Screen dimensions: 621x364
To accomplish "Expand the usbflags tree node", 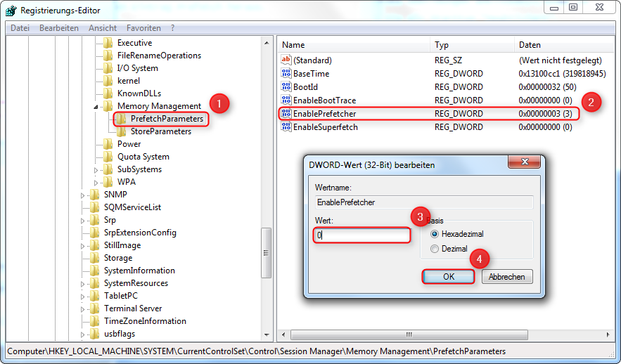I will pos(82,334).
